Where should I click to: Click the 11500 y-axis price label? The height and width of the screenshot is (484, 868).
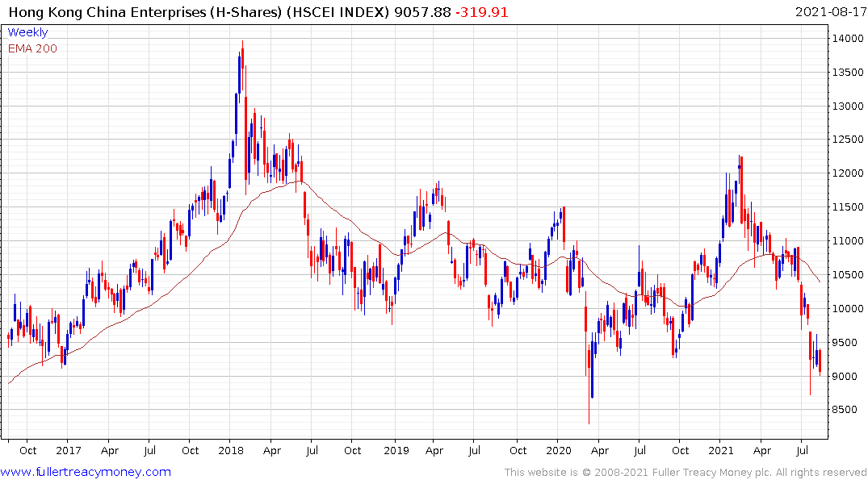[x=848, y=207]
